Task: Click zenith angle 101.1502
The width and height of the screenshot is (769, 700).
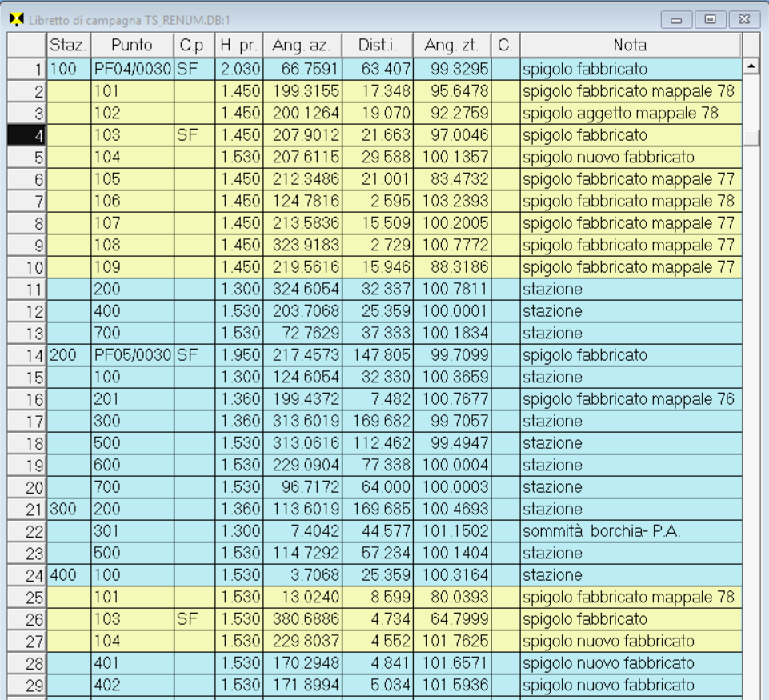Action: 451,531
